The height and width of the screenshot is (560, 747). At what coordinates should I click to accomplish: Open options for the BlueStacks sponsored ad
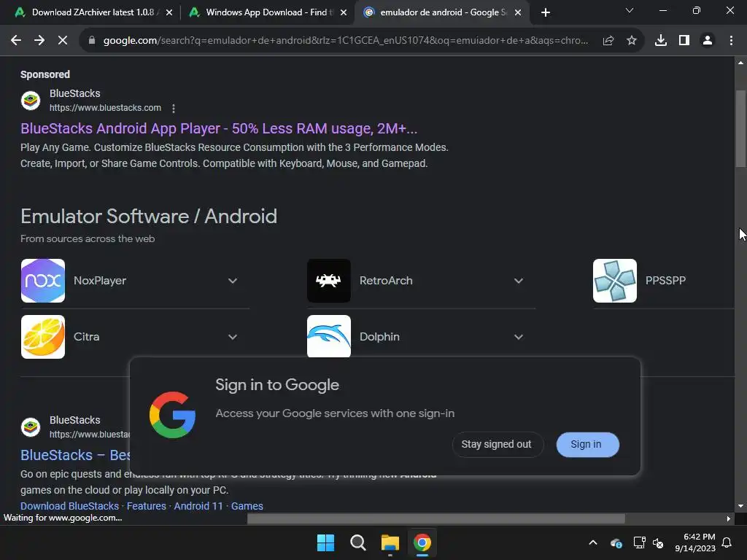pyautogui.click(x=174, y=109)
